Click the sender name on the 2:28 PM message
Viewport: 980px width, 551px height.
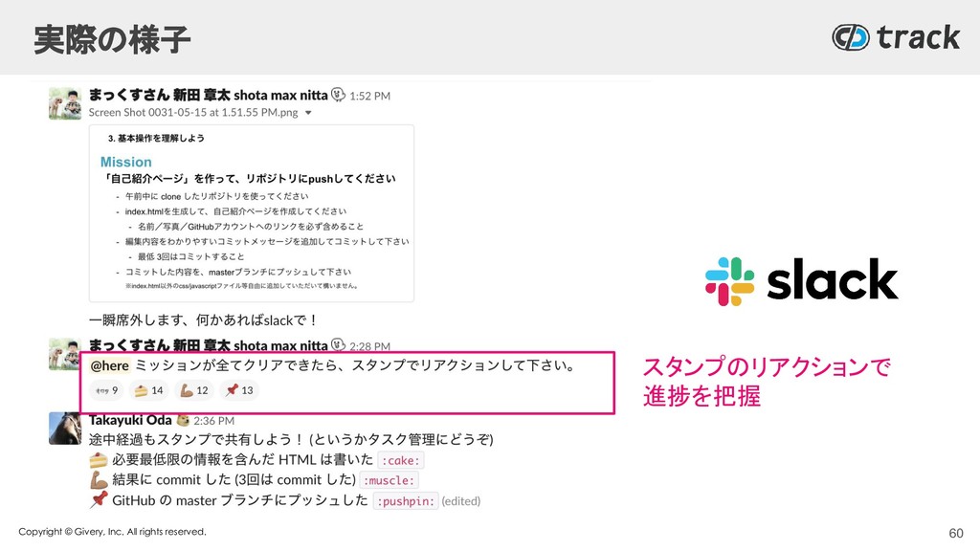click(x=208, y=345)
